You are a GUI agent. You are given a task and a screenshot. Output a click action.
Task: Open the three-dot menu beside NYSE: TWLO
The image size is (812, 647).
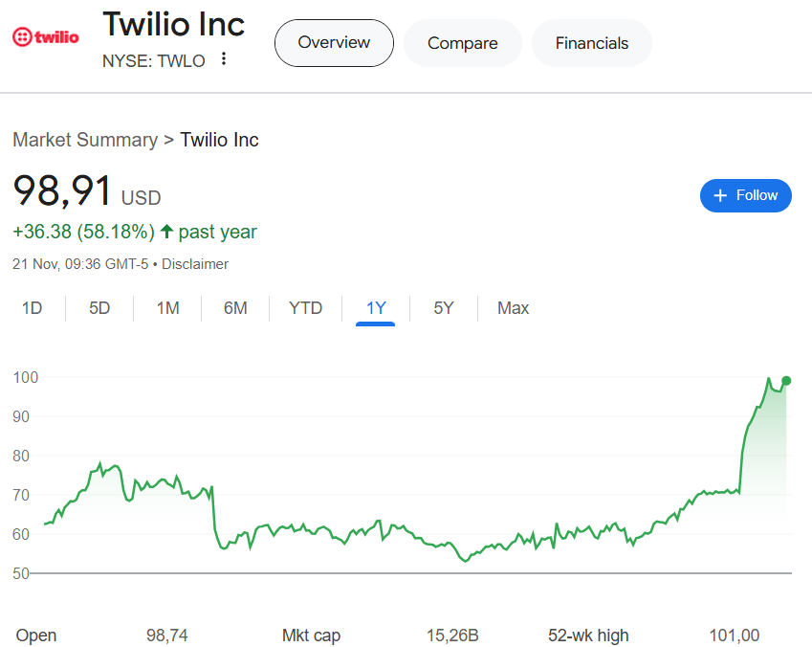[224, 59]
